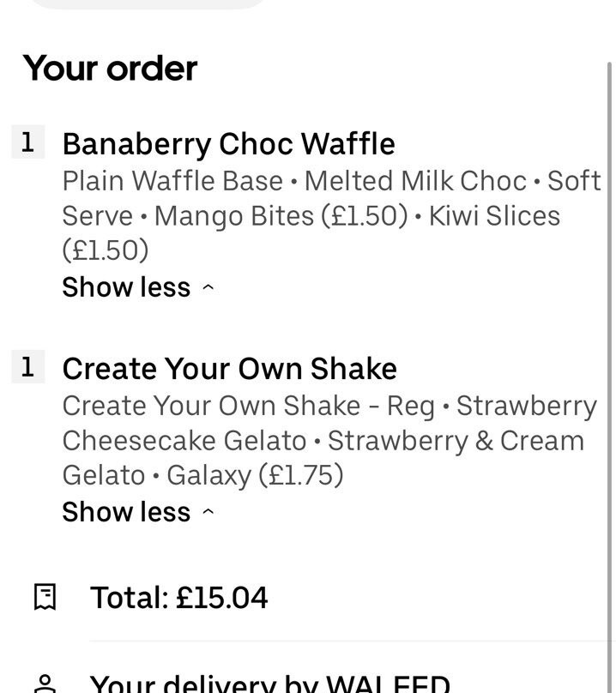Screen dimensions: 616x693
Task: Select the 'Galaxy (£1.75)' add-on text
Action: coord(255,475)
